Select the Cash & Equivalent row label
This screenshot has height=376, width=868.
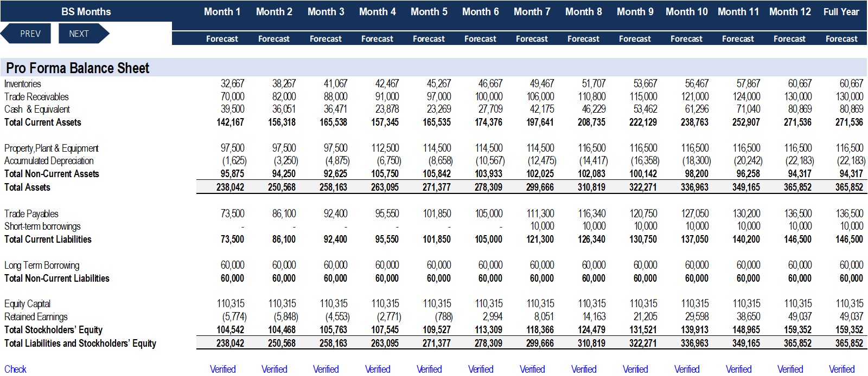37,109
